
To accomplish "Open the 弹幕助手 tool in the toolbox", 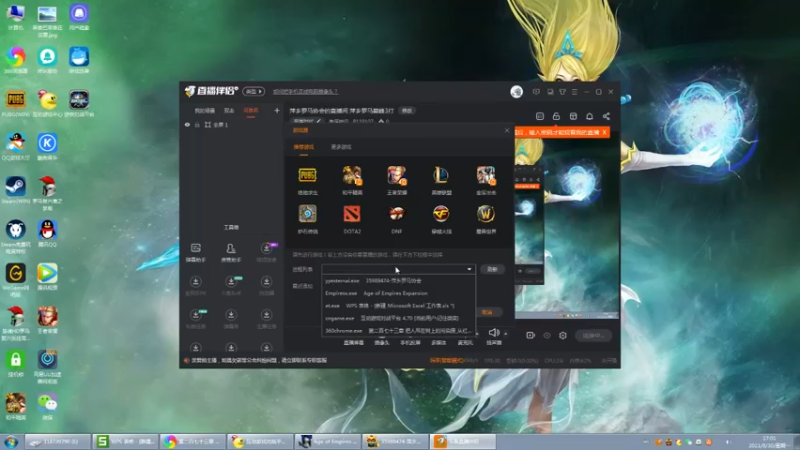I will click(195, 252).
